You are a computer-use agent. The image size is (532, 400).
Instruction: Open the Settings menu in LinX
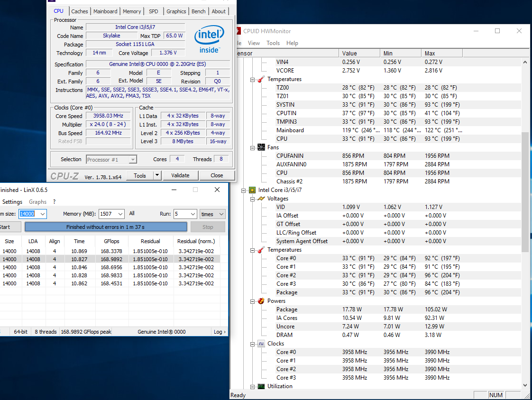(x=12, y=202)
